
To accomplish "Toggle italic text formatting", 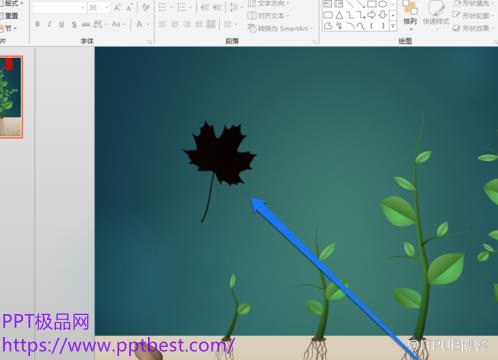I will [x=49, y=24].
